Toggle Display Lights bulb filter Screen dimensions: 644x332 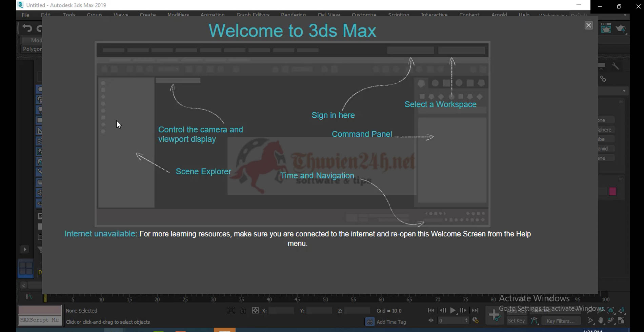point(40,110)
